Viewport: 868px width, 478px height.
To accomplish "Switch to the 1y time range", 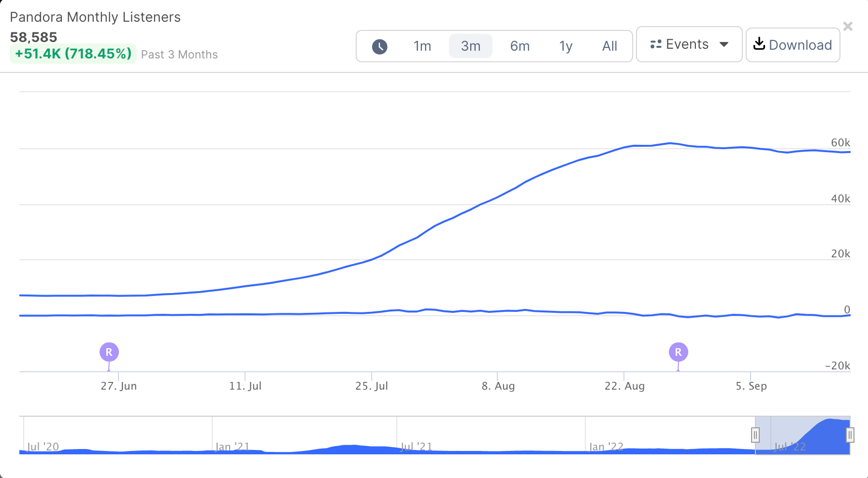I will pos(565,46).
